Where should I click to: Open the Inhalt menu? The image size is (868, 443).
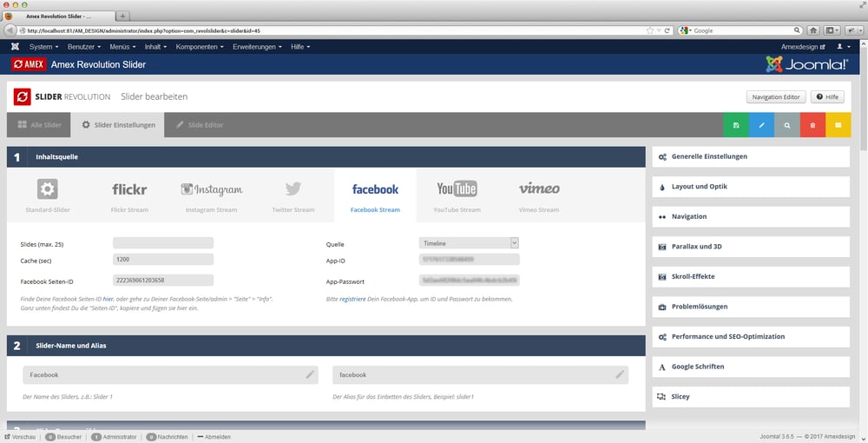[x=155, y=47]
